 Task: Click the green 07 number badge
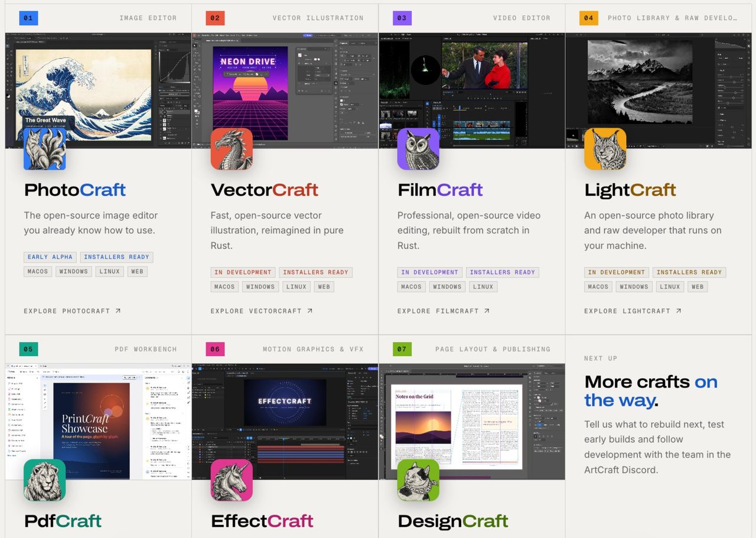(402, 349)
